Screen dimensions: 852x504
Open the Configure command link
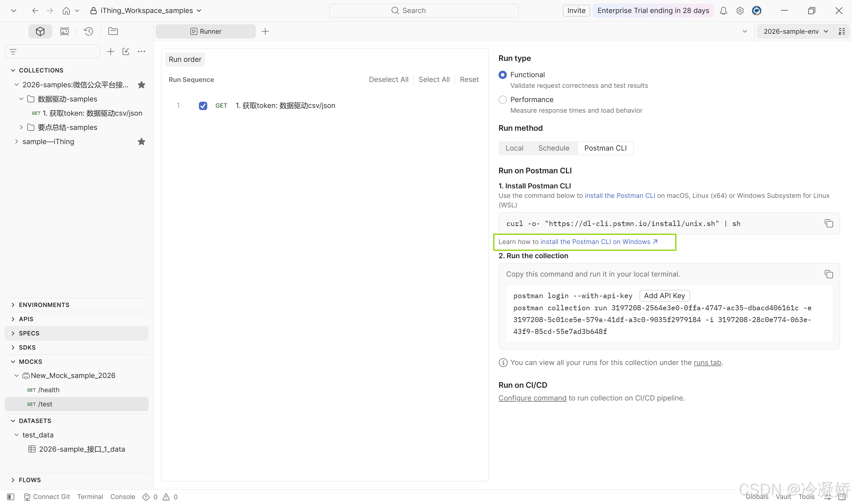point(532,398)
